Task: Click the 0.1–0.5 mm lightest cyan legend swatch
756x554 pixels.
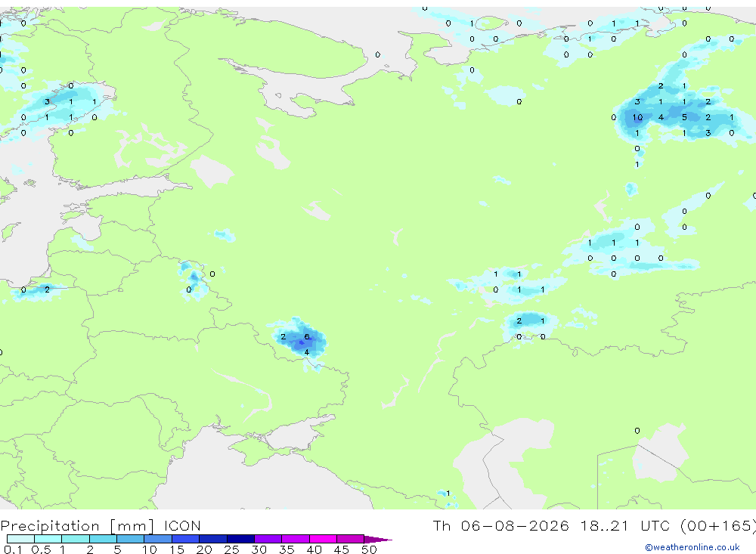Action: tap(20, 539)
